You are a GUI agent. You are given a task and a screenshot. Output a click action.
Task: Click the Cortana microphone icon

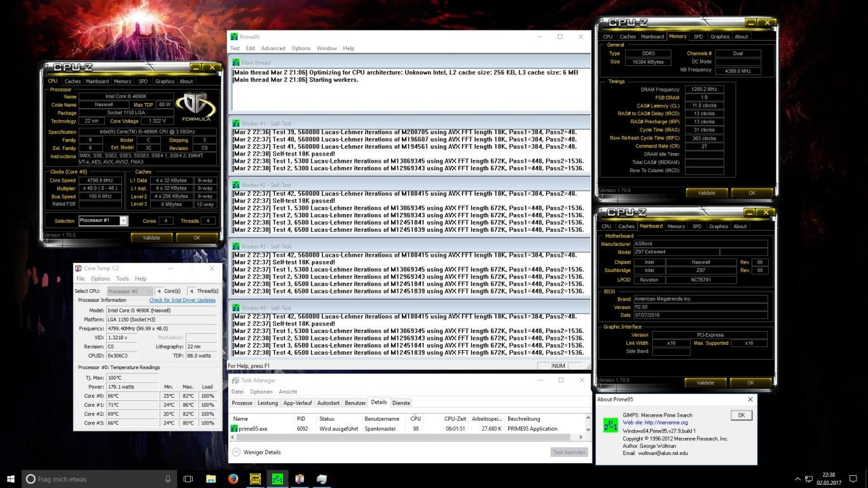[x=168, y=479]
